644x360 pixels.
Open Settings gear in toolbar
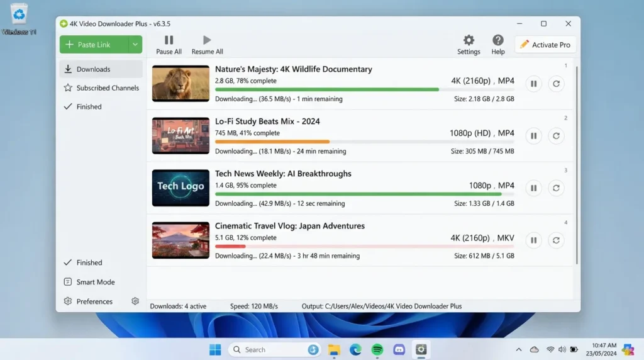(x=469, y=45)
